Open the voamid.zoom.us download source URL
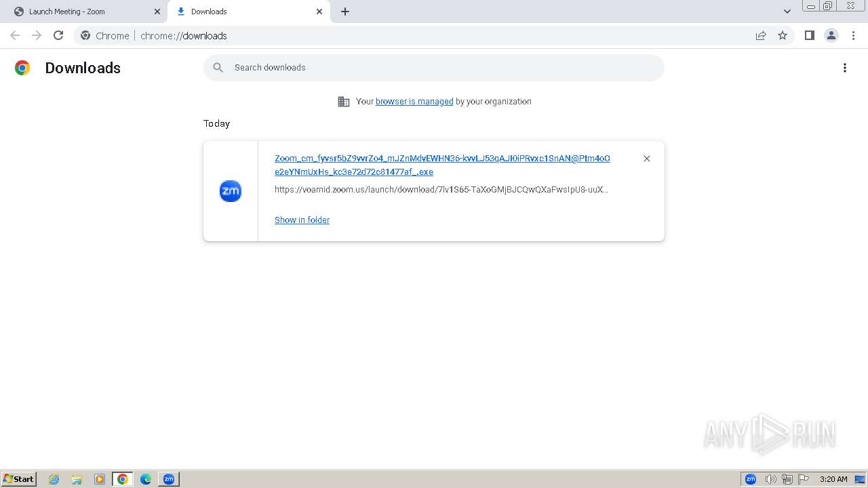Viewport: 868px width, 488px height. click(441, 190)
